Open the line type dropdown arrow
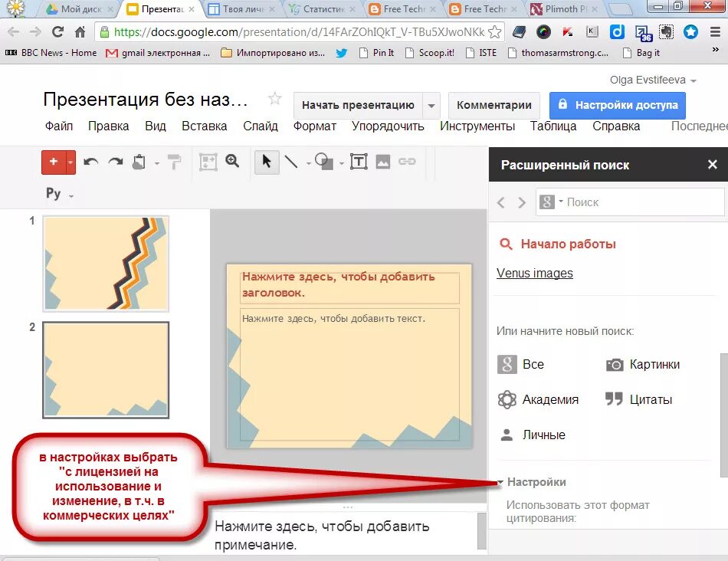Viewport: 728px width, 561px height. [x=308, y=163]
